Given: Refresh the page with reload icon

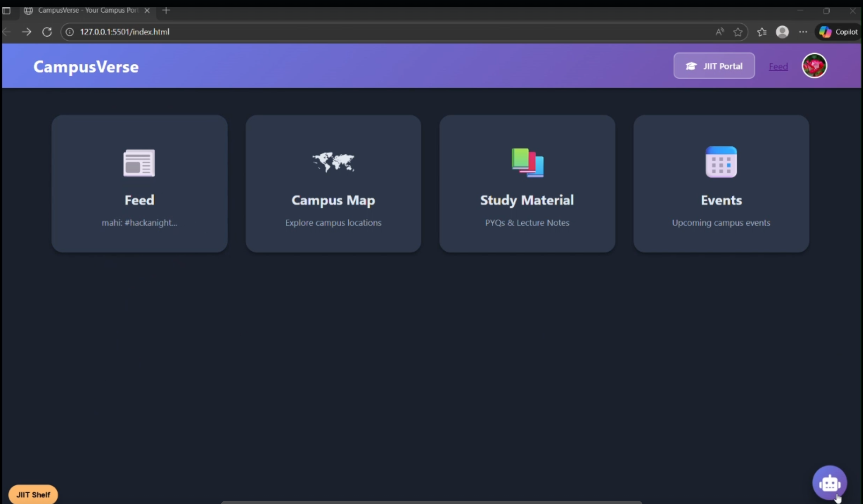Looking at the screenshot, I should 47,32.
